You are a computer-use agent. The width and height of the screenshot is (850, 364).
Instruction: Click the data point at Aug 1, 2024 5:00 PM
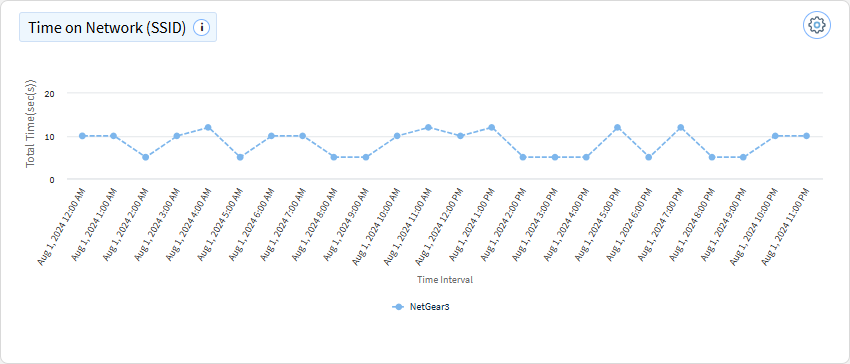pos(617,127)
